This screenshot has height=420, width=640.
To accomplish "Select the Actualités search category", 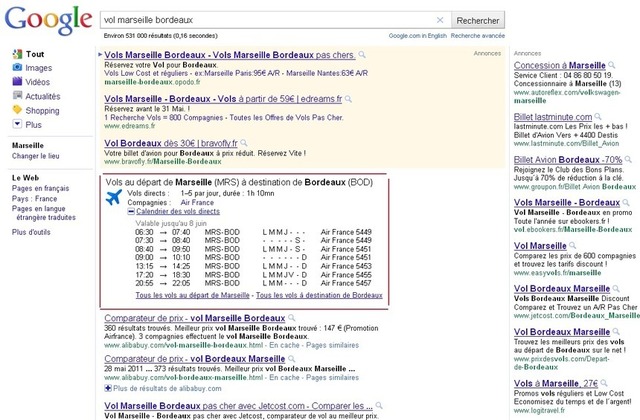I will [43, 96].
